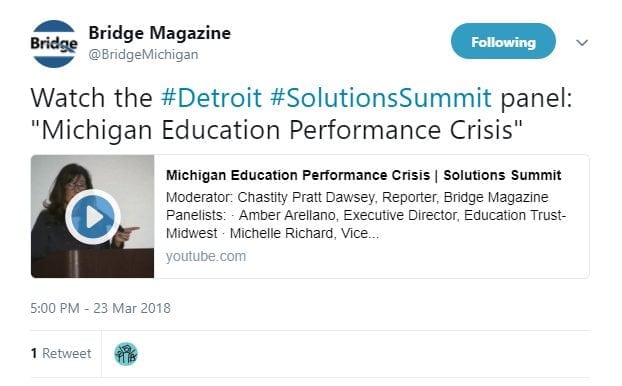
Task: Click the Michelle Richard, Vice... truncated text
Action: [x=304, y=233]
